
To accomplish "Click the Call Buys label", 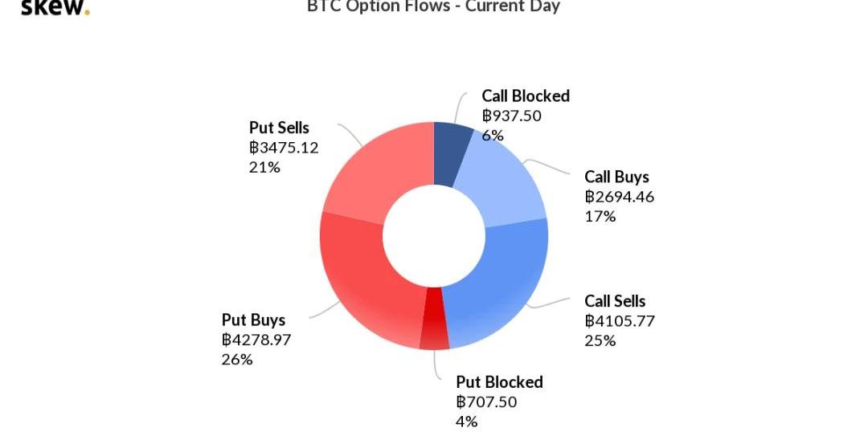I will [616, 177].
